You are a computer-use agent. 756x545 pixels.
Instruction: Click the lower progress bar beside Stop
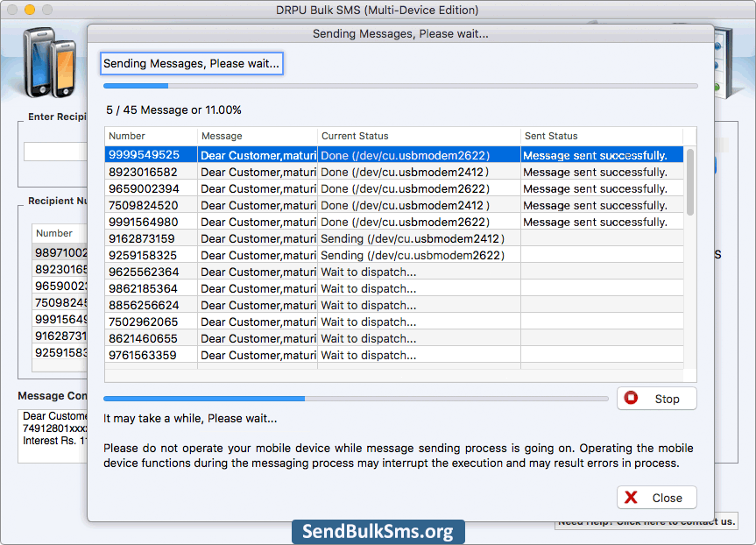click(x=356, y=399)
